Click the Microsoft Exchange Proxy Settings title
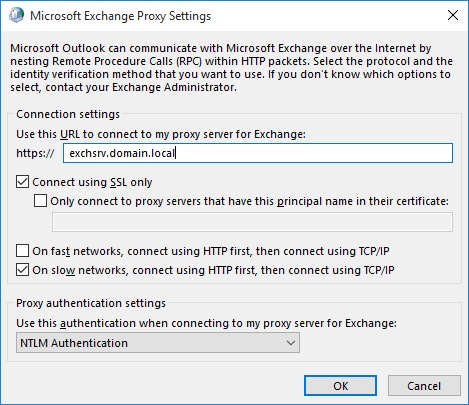Viewport: 469px width, 405px height. (120, 16)
